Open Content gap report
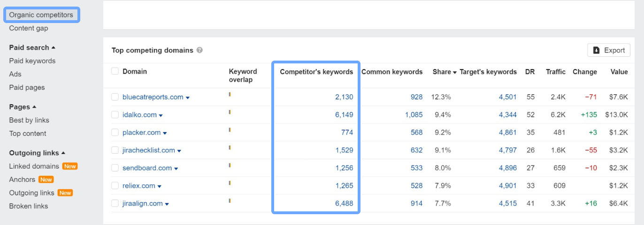This screenshot has height=225, width=644. pyautogui.click(x=29, y=28)
